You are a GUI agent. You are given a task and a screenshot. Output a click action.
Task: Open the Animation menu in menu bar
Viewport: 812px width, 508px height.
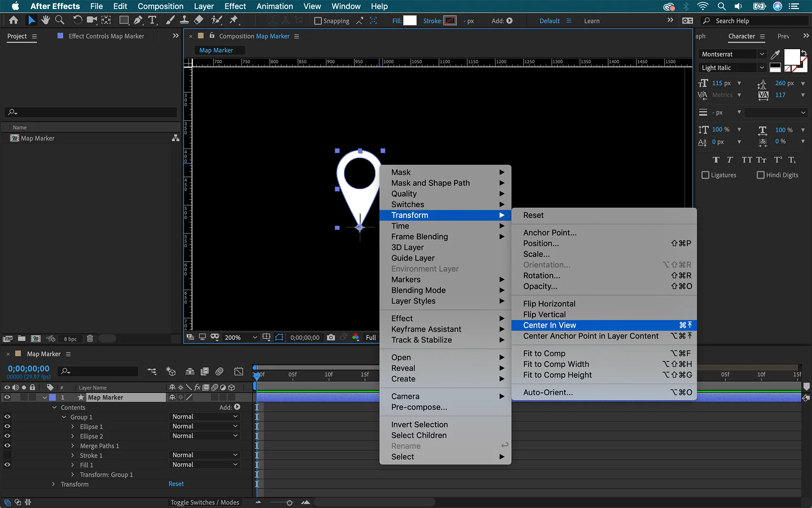274,6
